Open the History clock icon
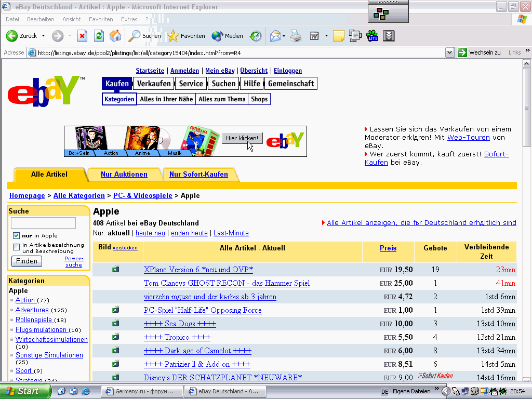This screenshot has width=532, height=399. [256, 36]
